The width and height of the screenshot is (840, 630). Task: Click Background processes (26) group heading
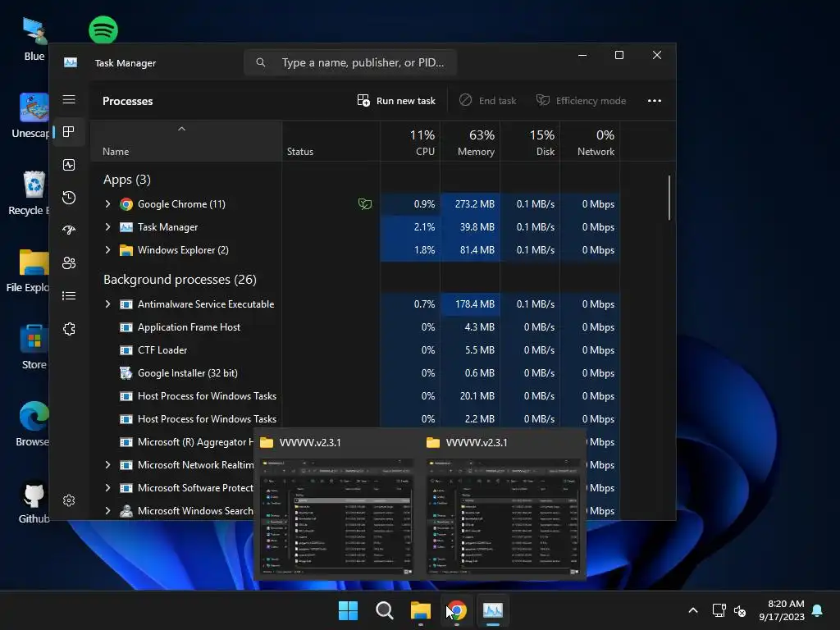click(x=180, y=280)
